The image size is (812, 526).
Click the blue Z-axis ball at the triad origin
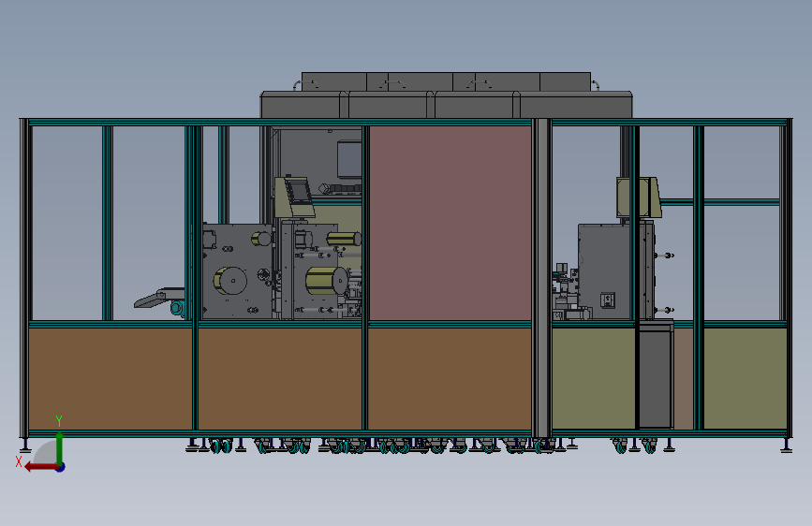61,467
